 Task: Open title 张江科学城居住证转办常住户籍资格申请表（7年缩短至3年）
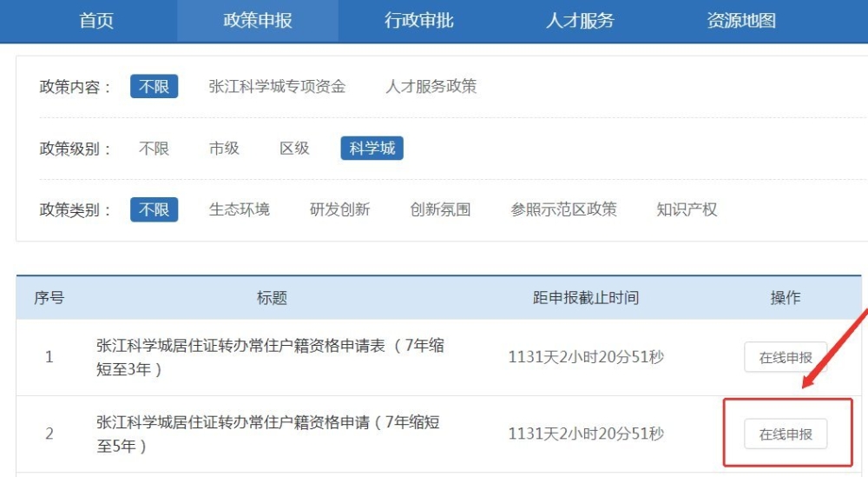pyautogui.click(x=270, y=357)
